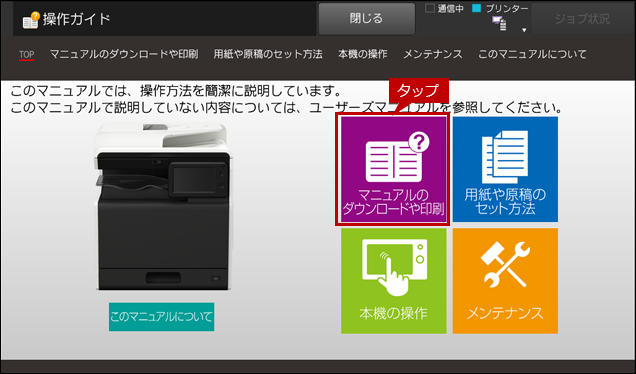Open the ジョブ状況 button
Image resolution: width=636 pixels, height=374 pixels.
click(x=582, y=19)
